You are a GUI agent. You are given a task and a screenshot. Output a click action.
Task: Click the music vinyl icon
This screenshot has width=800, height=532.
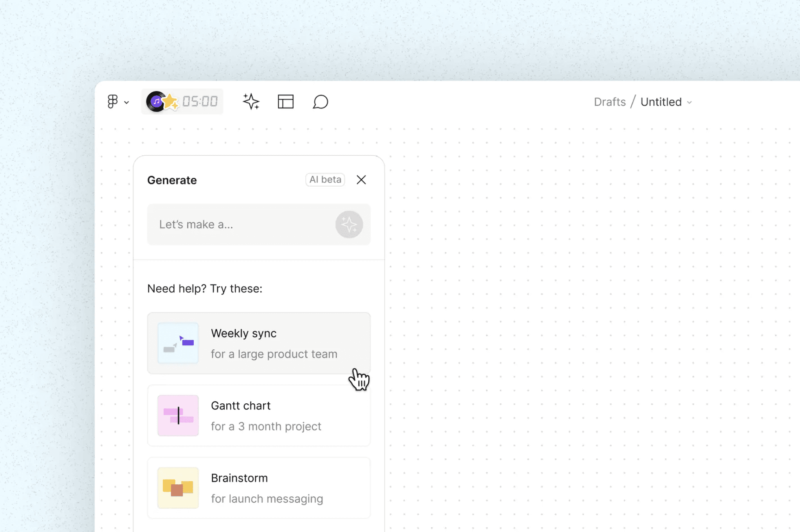(156, 102)
